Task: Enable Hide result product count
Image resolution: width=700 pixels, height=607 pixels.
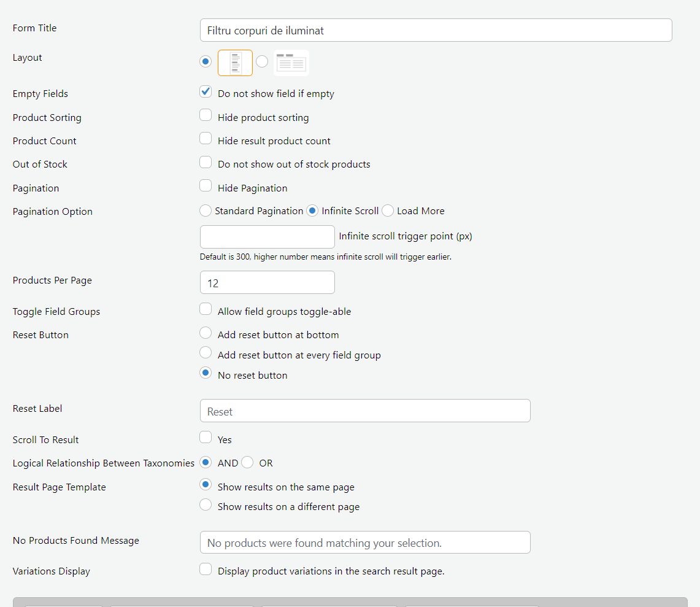Action: click(x=206, y=138)
